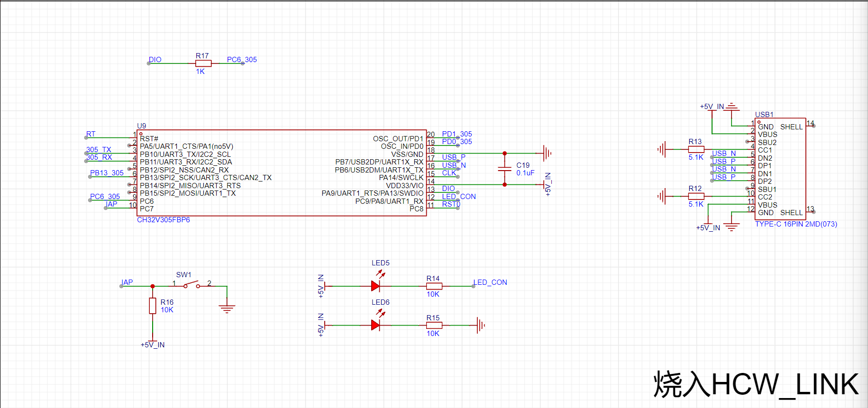Click the ground symbol right of C19
This screenshot has height=408, width=868.
click(x=547, y=153)
